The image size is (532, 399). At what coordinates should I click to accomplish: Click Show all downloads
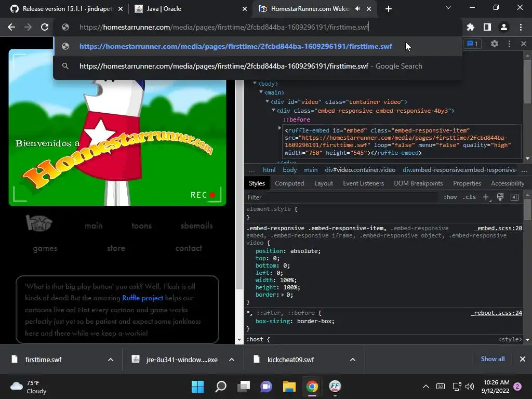(x=493, y=359)
